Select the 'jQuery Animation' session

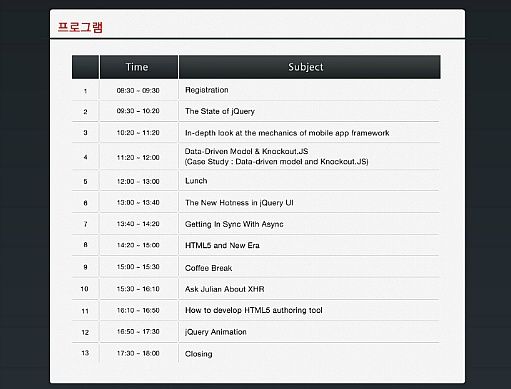click(x=216, y=332)
